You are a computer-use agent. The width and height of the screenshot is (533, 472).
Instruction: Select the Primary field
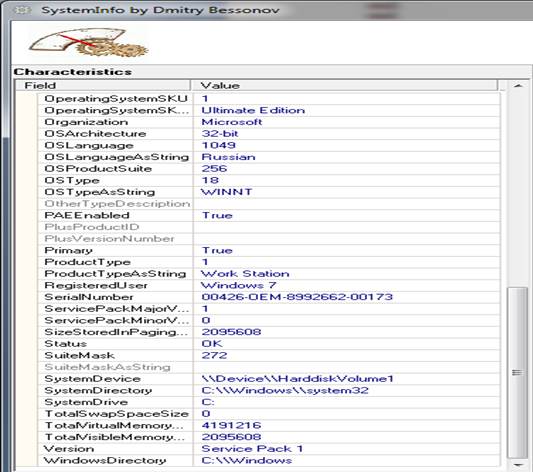point(68,250)
